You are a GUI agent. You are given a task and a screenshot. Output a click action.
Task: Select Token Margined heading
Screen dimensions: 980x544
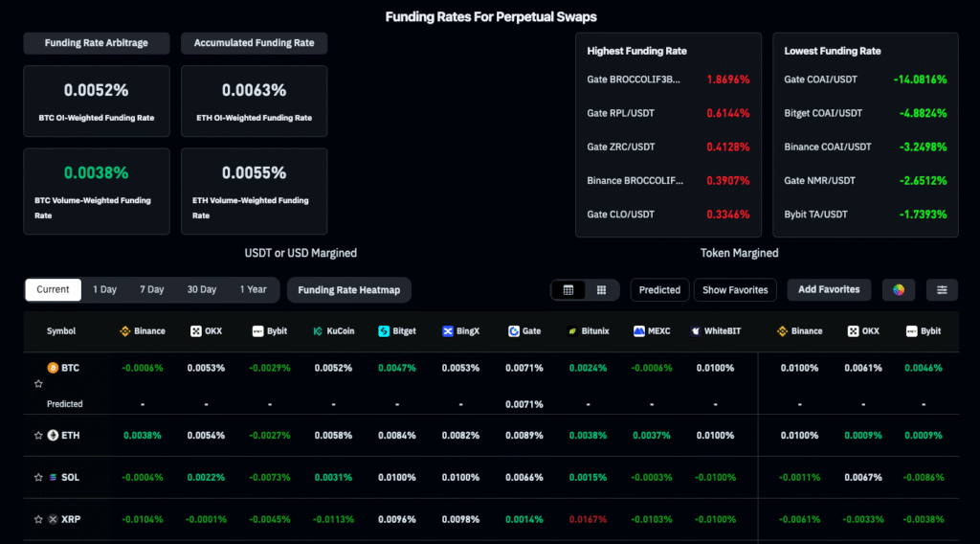740,253
